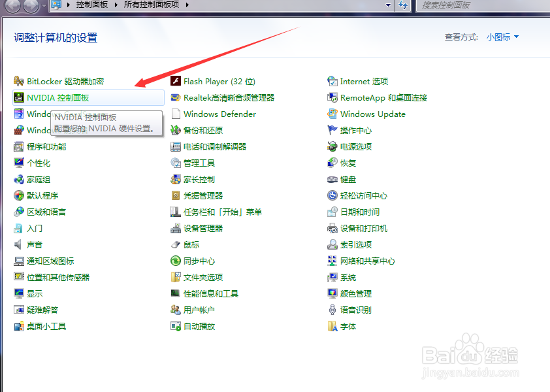Click the Flash Player (32 位) icon
550x392 pixels.
[x=175, y=82]
